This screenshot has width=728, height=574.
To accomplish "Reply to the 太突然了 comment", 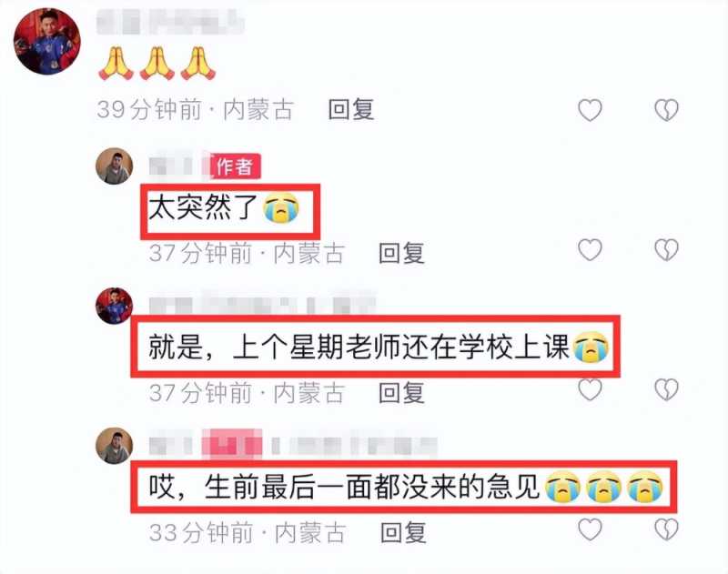I will [x=401, y=254].
